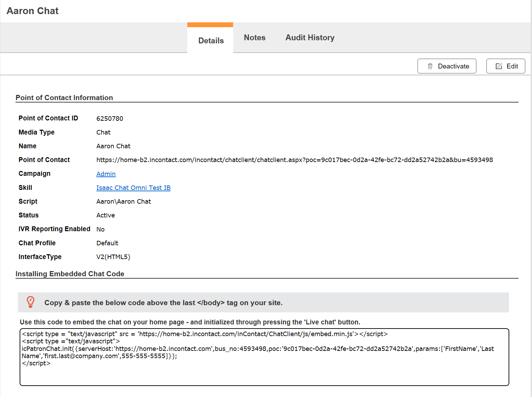Open the Admin campaign link
The image size is (532, 397).
[106, 174]
